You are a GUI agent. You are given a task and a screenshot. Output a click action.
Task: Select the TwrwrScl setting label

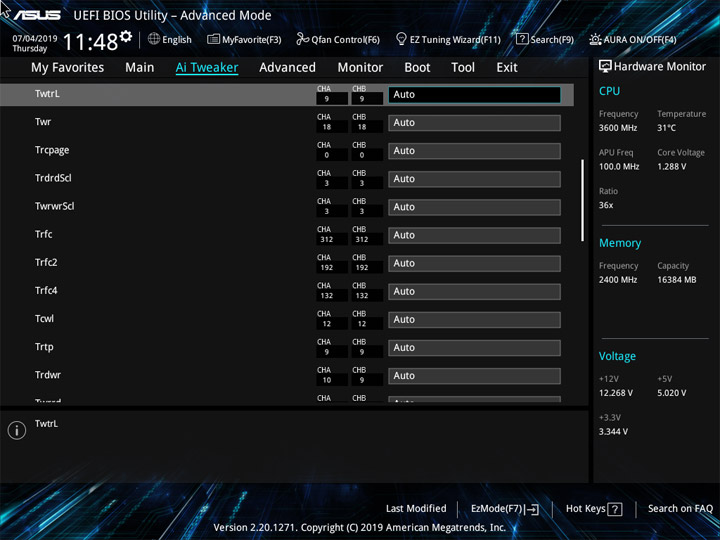pyautogui.click(x=55, y=206)
